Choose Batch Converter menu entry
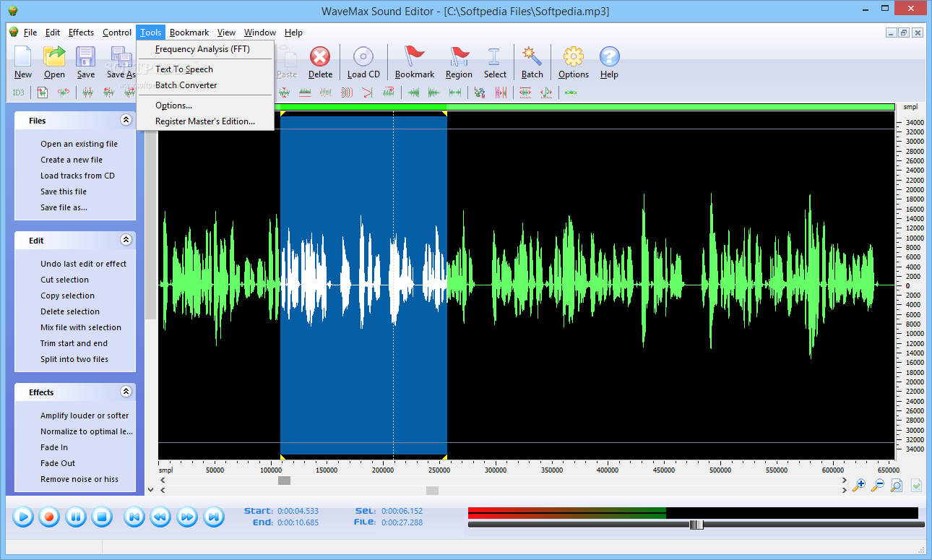Screen dimensions: 932x560 pos(205,85)
